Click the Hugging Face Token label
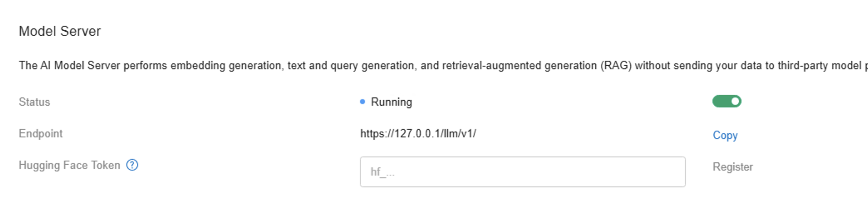 coord(69,165)
